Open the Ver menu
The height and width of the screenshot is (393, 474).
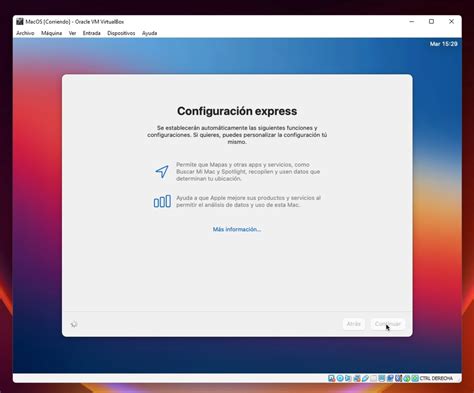pos(72,33)
